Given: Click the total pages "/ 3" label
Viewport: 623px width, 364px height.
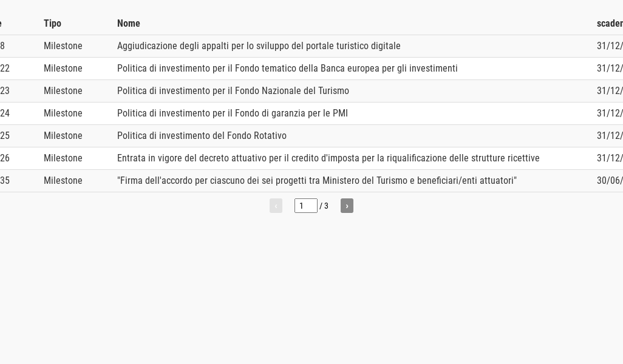Looking at the screenshot, I should [324, 206].
